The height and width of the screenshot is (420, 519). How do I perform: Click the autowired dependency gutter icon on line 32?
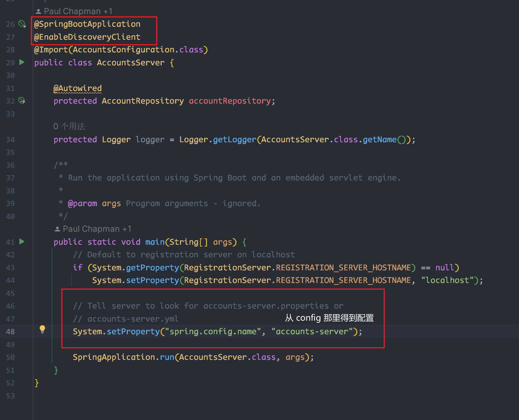(22, 101)
